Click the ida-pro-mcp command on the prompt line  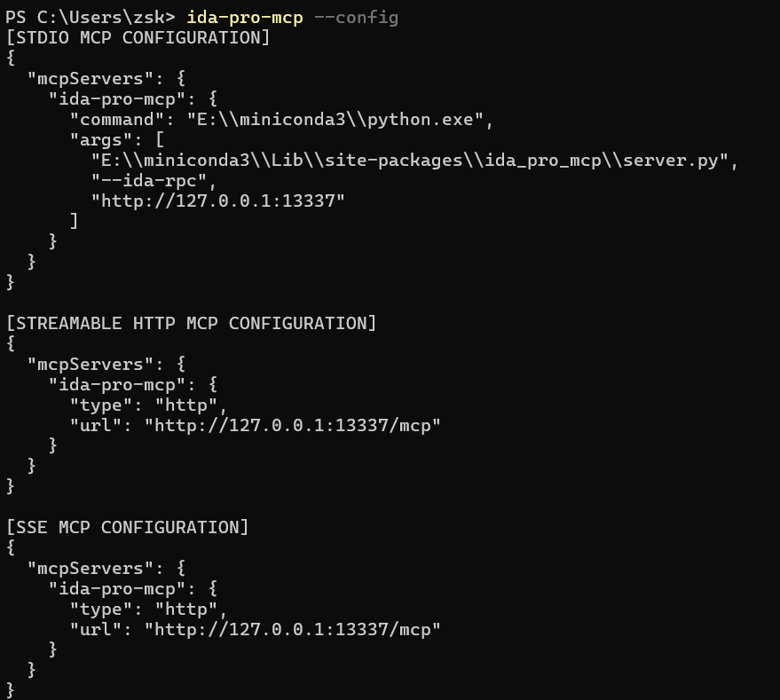click(245, 17)
